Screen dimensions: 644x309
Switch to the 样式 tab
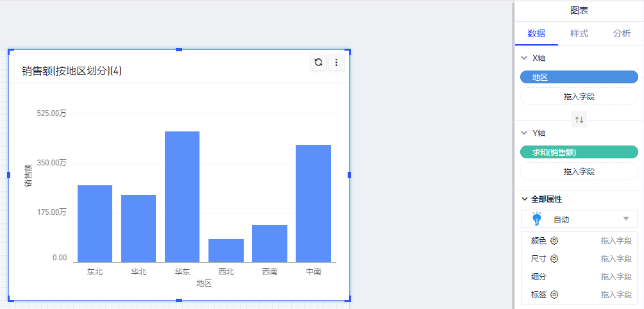579,33
